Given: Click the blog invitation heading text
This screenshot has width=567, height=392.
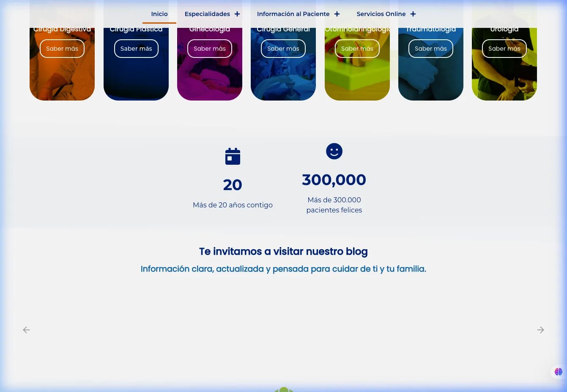Looking at the screenshot, I should (x=283, y=251).
